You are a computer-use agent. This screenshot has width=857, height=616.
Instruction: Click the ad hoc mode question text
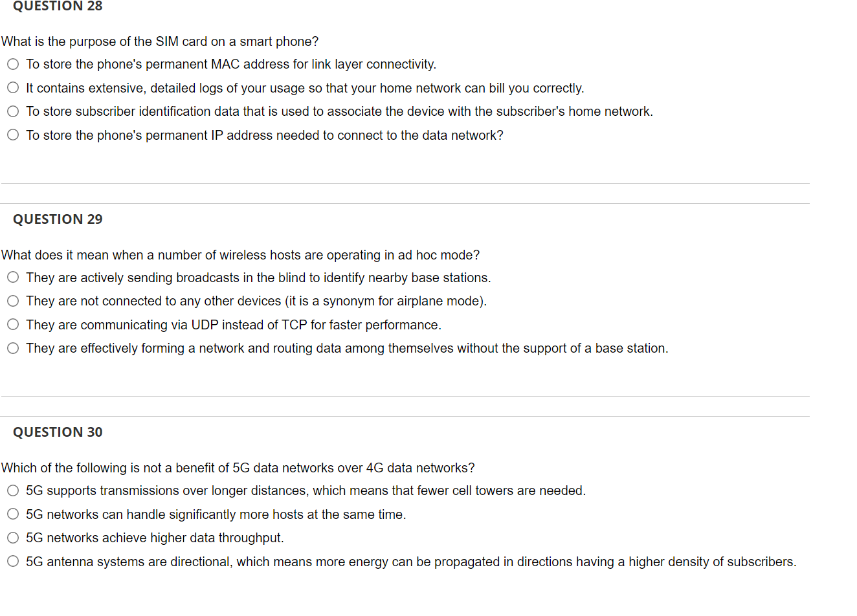[241, 255]
